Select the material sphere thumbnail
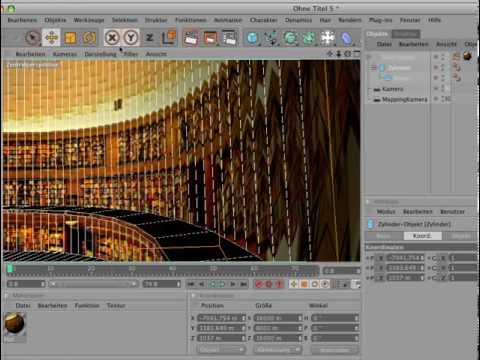 coord(15,323)
